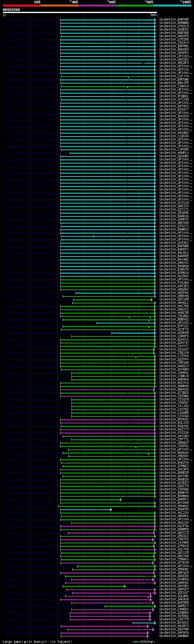Viewport: 194px width, 644px height.
Task: Select label UniRef100_B7QB61
Action: tap(174, 96)
